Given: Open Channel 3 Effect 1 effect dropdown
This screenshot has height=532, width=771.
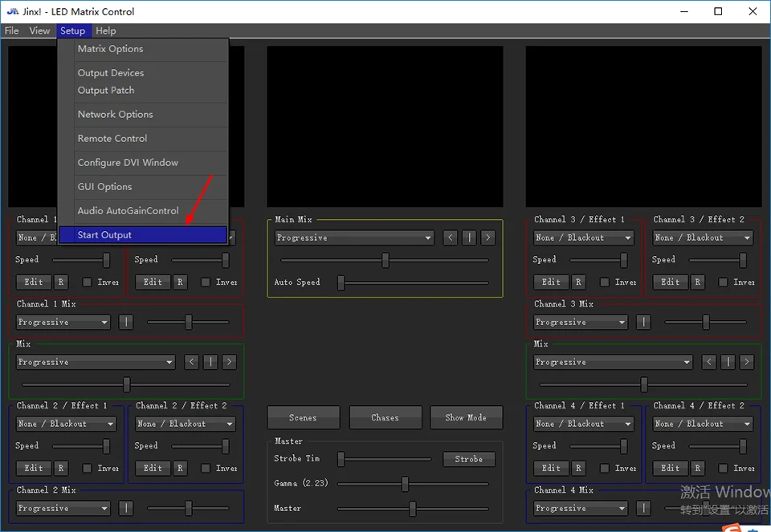Looking at the screenshot, I should pos(584,238).
